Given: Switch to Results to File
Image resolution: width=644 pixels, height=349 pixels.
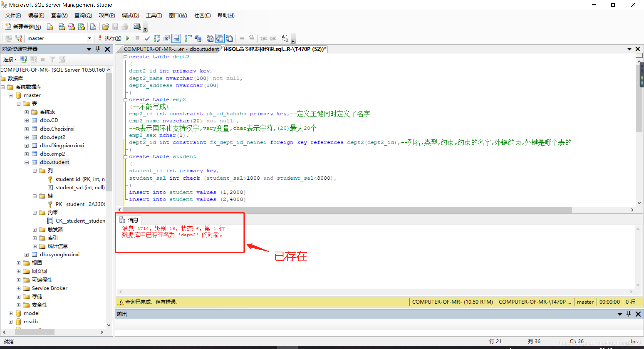Looking at the screenshot, I should tap(229, 38).
